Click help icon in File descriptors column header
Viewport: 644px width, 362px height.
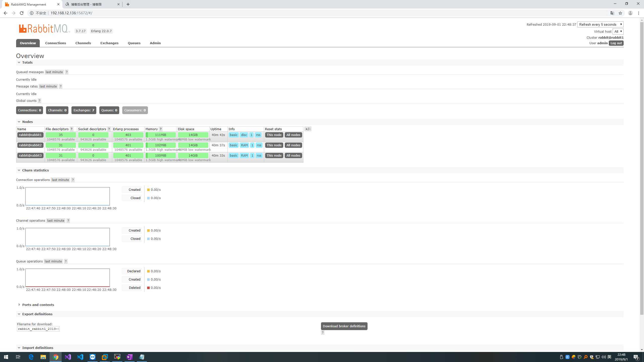pos(71,129)
